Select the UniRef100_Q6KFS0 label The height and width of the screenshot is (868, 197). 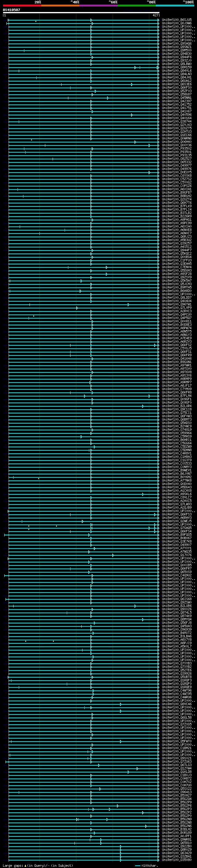click(177, 88)
